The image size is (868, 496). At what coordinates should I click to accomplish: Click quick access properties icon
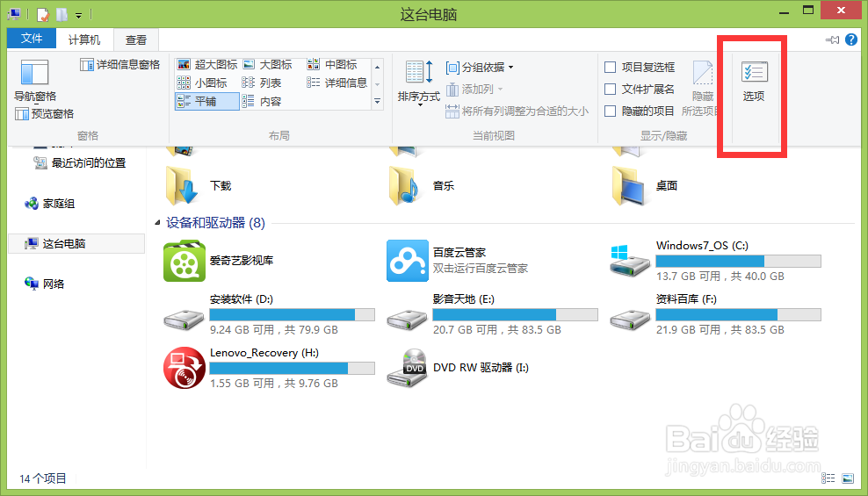point(43,14)
